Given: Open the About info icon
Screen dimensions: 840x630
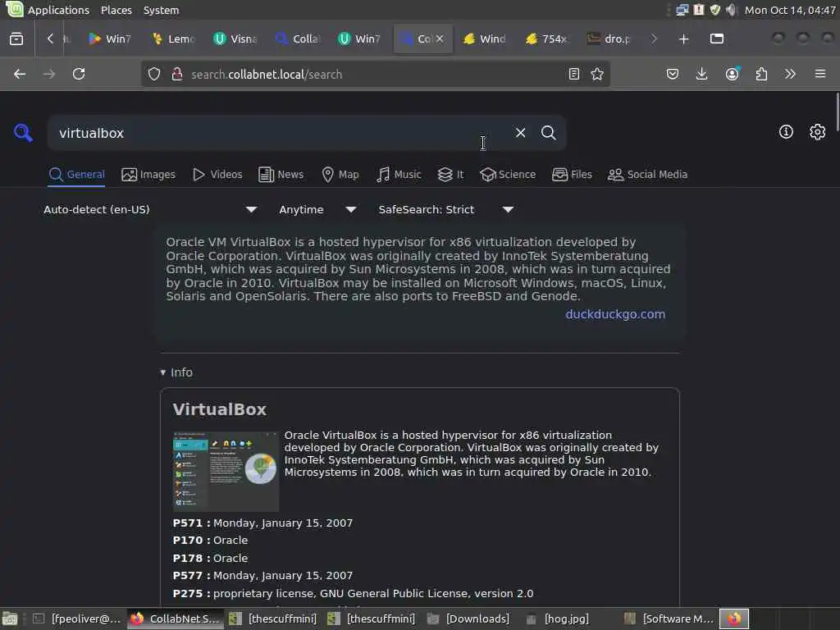Looking at the screenshot, I should pos(786,132).
